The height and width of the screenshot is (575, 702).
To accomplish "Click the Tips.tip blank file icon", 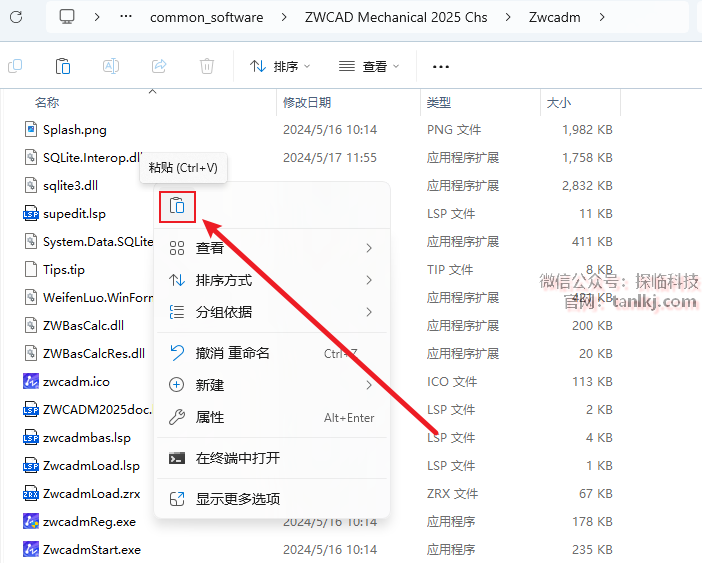I will pyautogui.click(x=31, y=270).
